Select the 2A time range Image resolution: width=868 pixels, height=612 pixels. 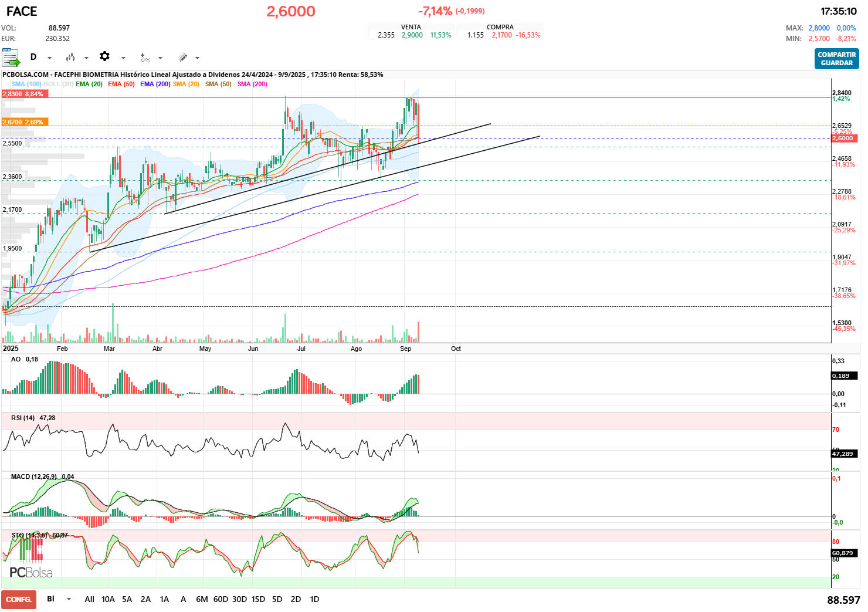click(145, 599)
